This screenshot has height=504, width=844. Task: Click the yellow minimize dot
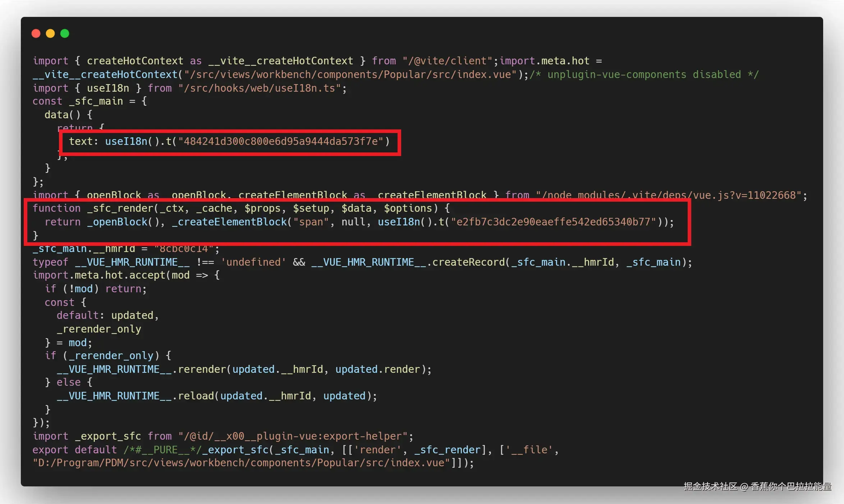point(50,33)
